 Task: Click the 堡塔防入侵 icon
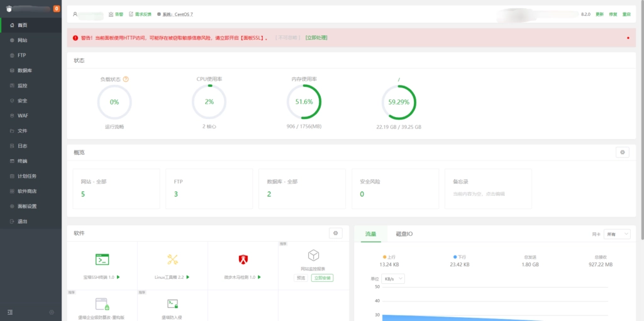click(x=172, y=304)
